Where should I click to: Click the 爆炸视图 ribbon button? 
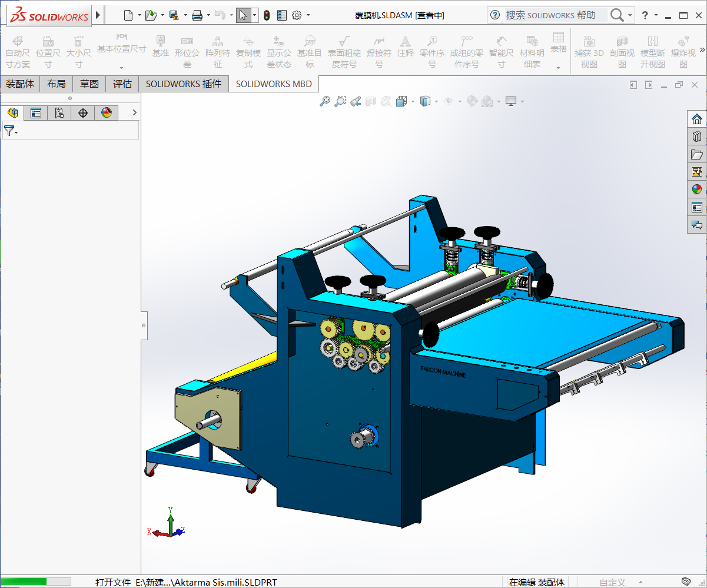coord(683,51)
